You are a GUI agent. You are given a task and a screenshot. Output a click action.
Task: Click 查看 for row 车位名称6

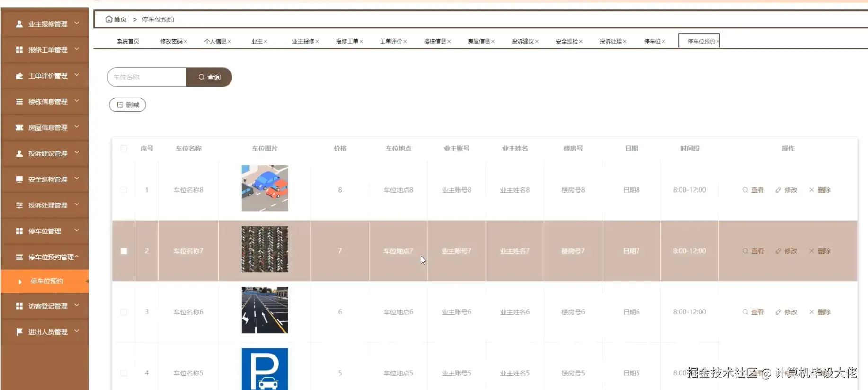point(753,312)
